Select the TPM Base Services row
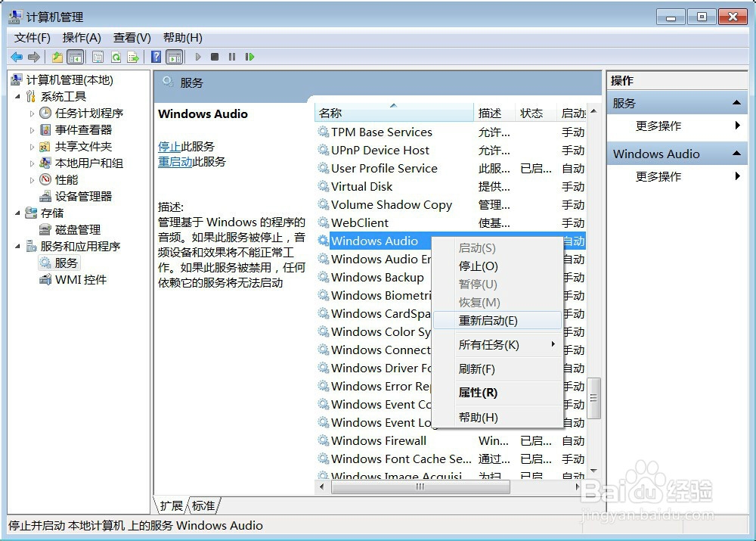 coord(451,132)
